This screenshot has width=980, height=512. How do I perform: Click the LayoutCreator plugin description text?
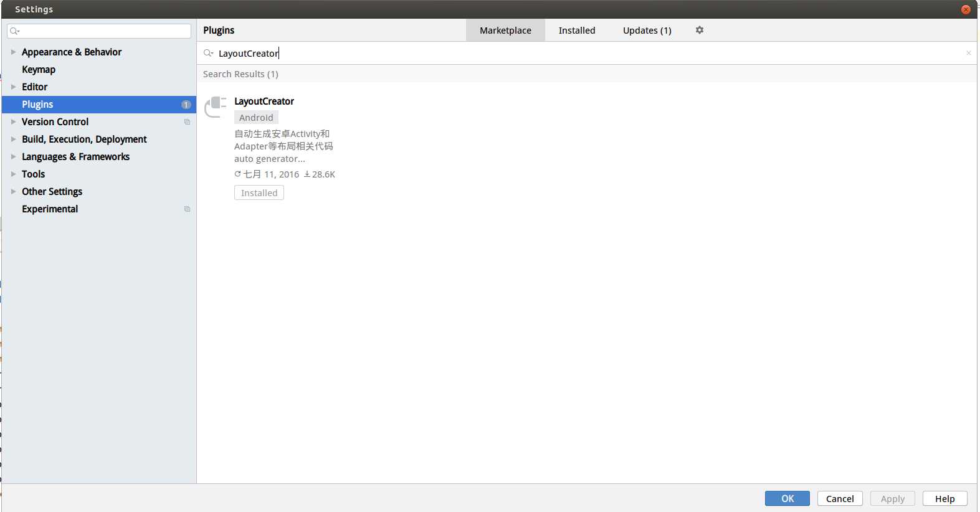283,146
